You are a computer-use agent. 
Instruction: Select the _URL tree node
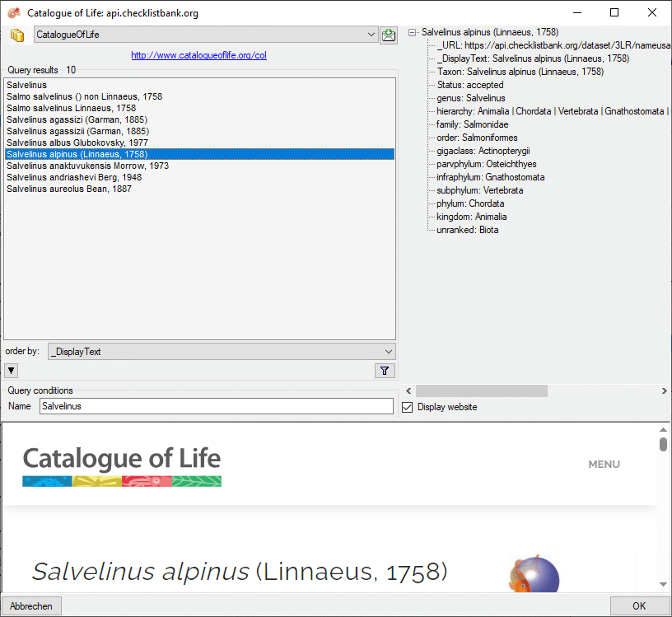point(553,45)
